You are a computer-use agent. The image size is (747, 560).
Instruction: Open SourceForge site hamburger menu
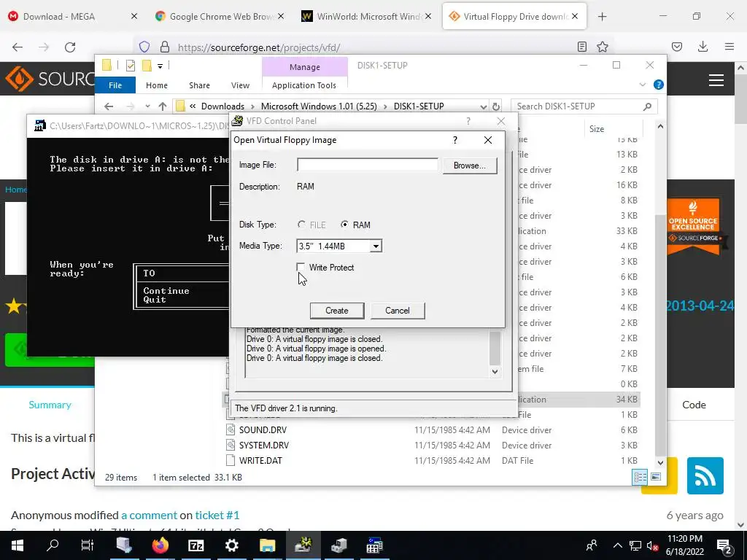(716, 80)
